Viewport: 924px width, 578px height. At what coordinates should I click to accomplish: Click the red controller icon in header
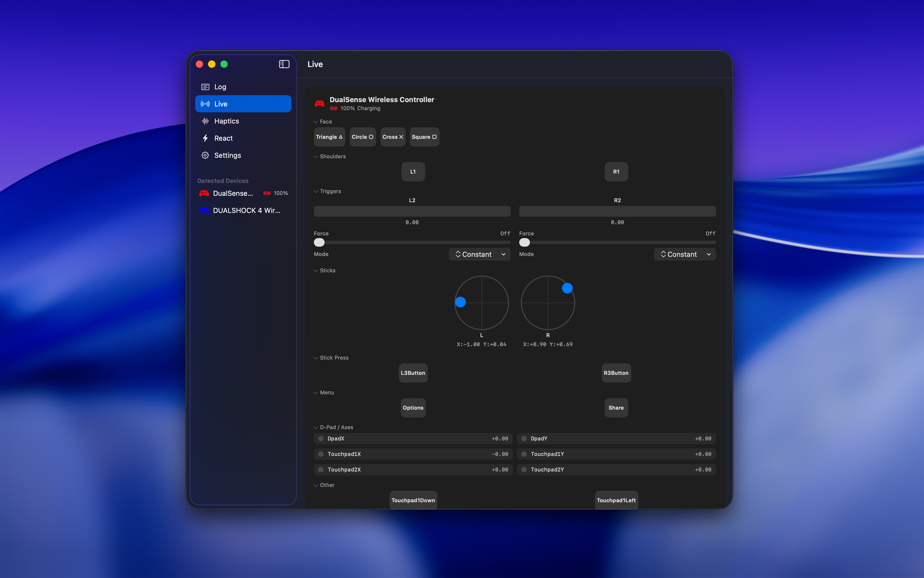[x=320, y=104]
